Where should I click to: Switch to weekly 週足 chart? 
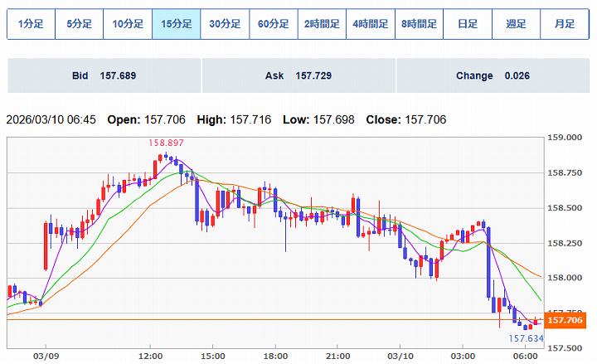click(515, 24)
